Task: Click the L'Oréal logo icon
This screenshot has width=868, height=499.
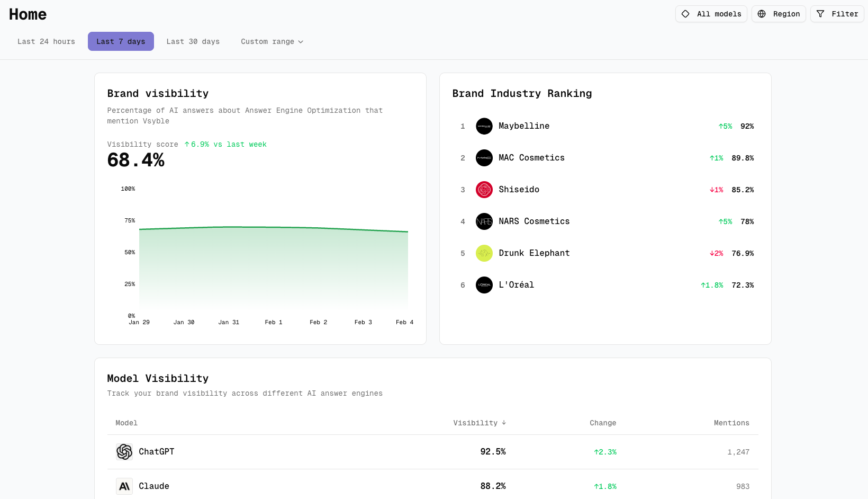Action: [x=484, y=285]
